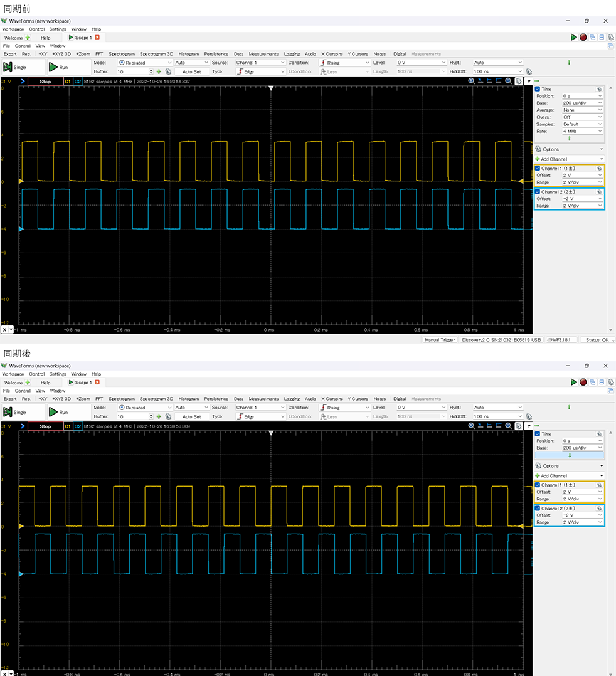
Task: Click Channel 1 gear icon in upper window
Action: tap(599, 169)
